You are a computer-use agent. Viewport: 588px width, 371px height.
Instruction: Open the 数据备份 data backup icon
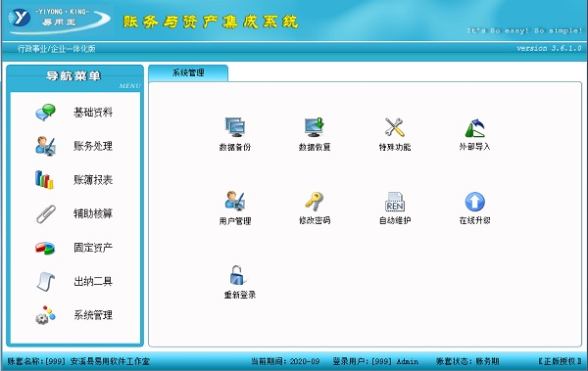(235, 127)
